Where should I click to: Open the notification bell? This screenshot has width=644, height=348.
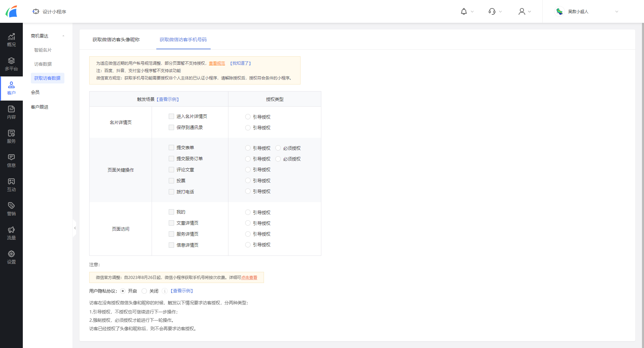tap(464, 11)
